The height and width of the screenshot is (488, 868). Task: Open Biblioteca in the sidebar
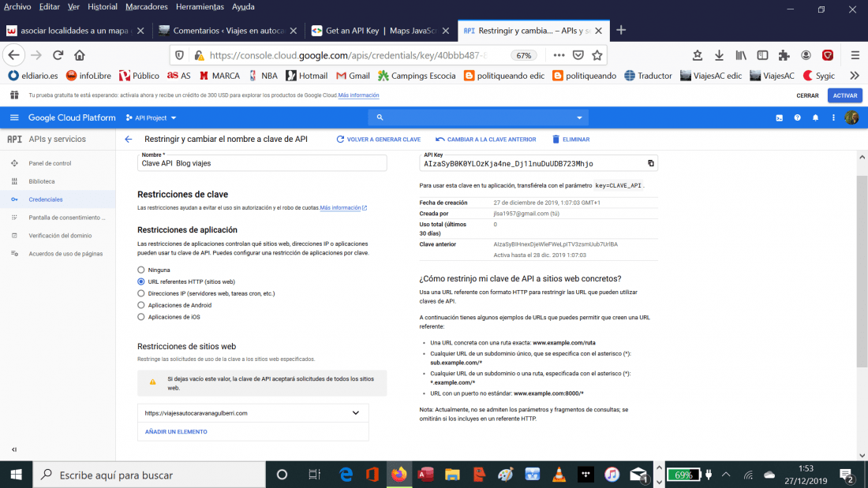(58, 181)
